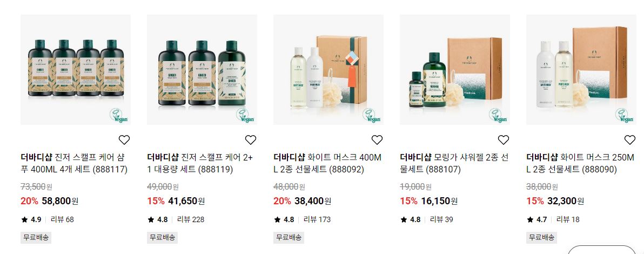
Task: Click heart icon for Moringa shower gel set
Action: click(504, 140)
